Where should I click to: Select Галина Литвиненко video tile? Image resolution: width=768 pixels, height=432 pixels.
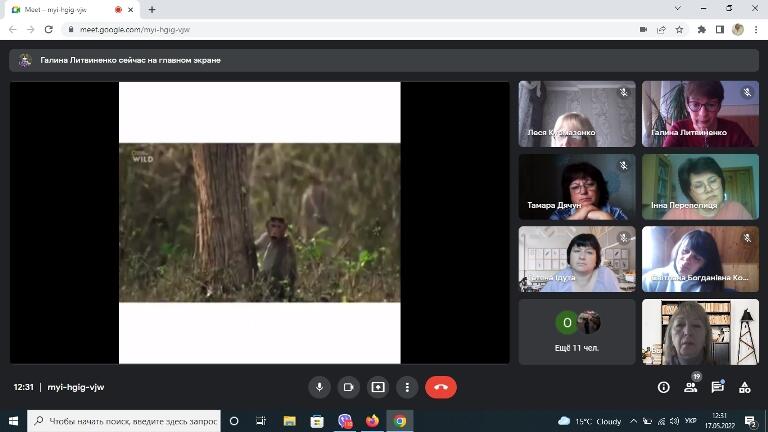point(700,114)
